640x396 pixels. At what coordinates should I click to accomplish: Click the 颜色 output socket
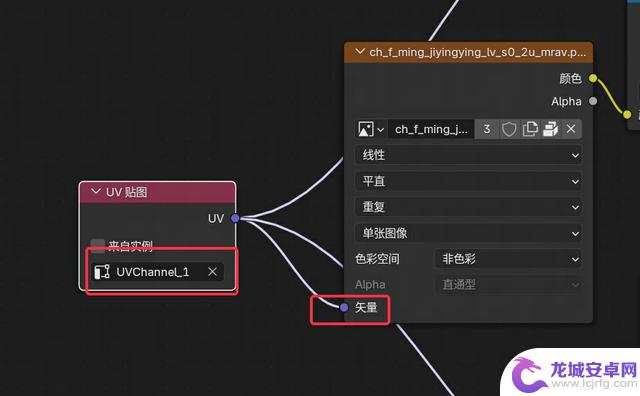click(593, 78)
